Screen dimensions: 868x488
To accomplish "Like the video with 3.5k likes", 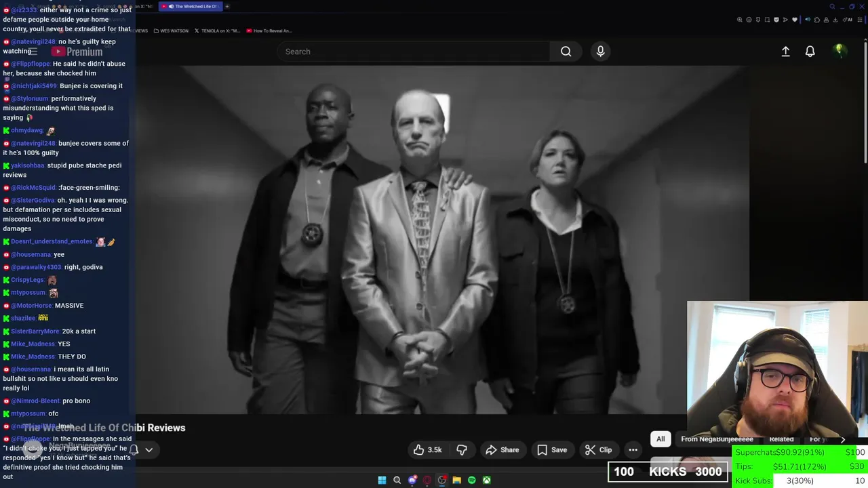I will pyautogui.click(x=427, y=450).
